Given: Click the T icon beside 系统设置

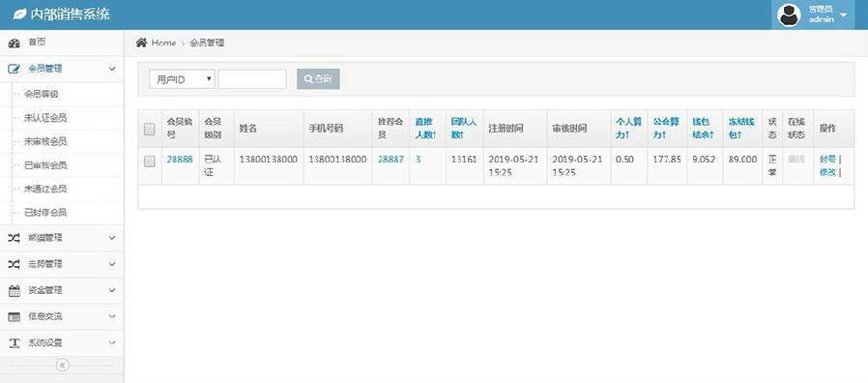Looking at the screenshot, I should (14, 343).
